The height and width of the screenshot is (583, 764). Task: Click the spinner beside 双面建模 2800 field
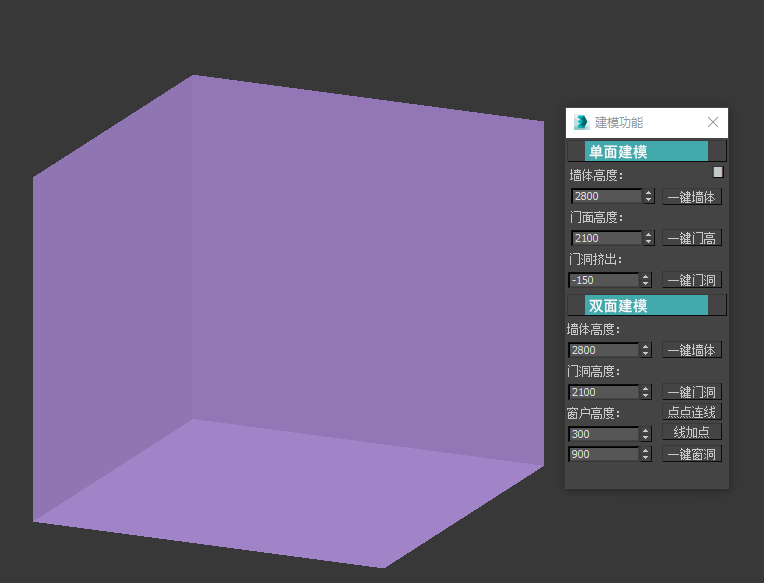tap(646, 350)
